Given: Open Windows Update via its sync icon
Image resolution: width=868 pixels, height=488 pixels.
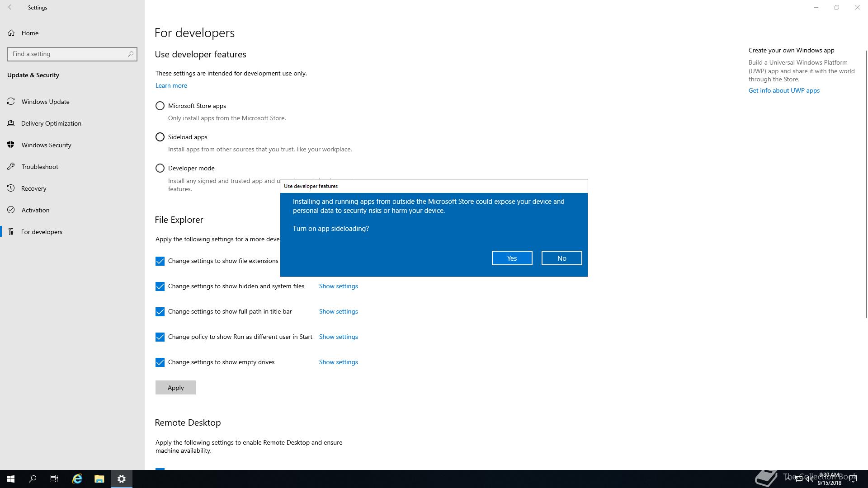Looking at the screenshot, I should (11, 102).
